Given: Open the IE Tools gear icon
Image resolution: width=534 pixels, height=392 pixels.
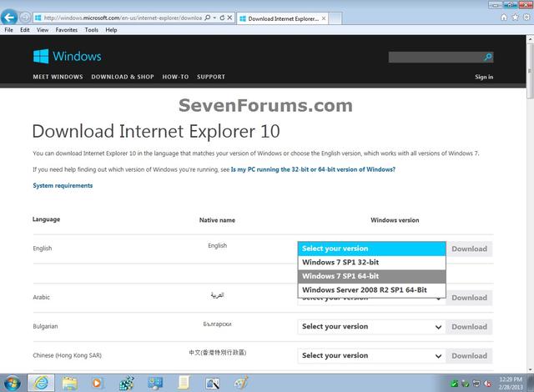Looking at the screenshot, I should pyautogui.click(x=526, y=17).
